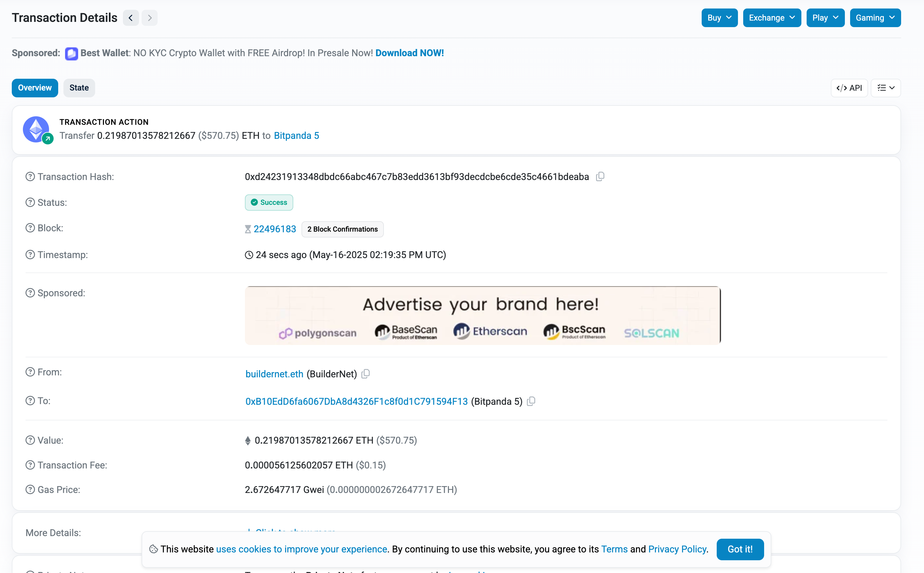The image size is (924, 573).
Task: Switch to the State tab
Action: click(x=79, y=88)
